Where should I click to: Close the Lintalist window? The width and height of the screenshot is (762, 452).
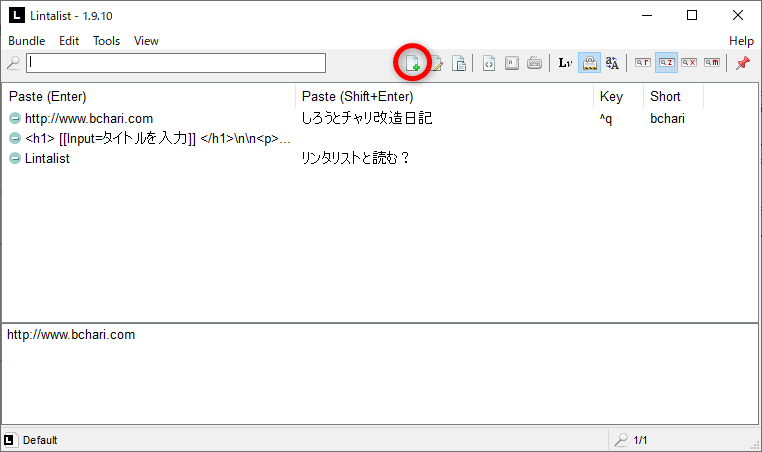point(738,16)
